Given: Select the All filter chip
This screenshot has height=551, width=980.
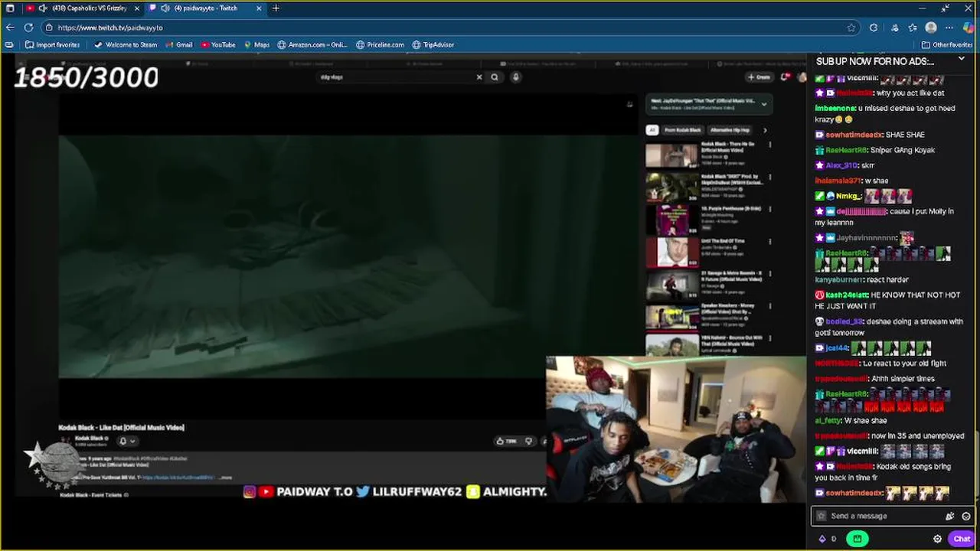Looking at the screenshot, I should (x=652, y=130).
